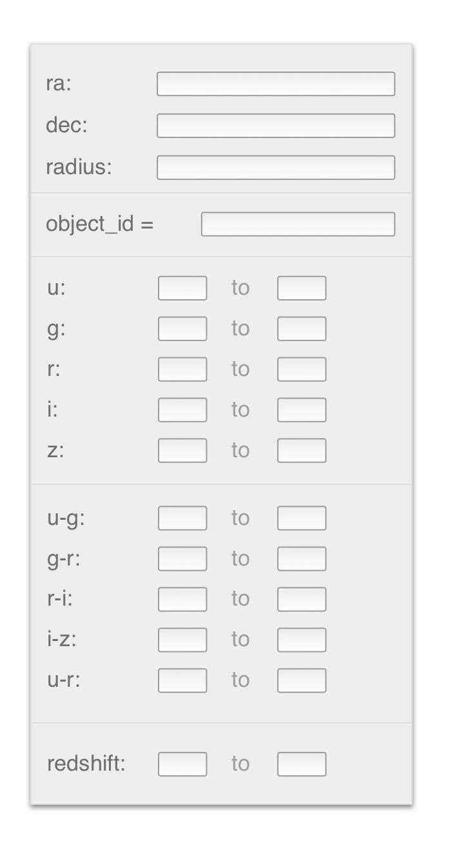Click the g-r maximum input box
The height and width of the screenshot is (868, 459).
tap(302, 559)
